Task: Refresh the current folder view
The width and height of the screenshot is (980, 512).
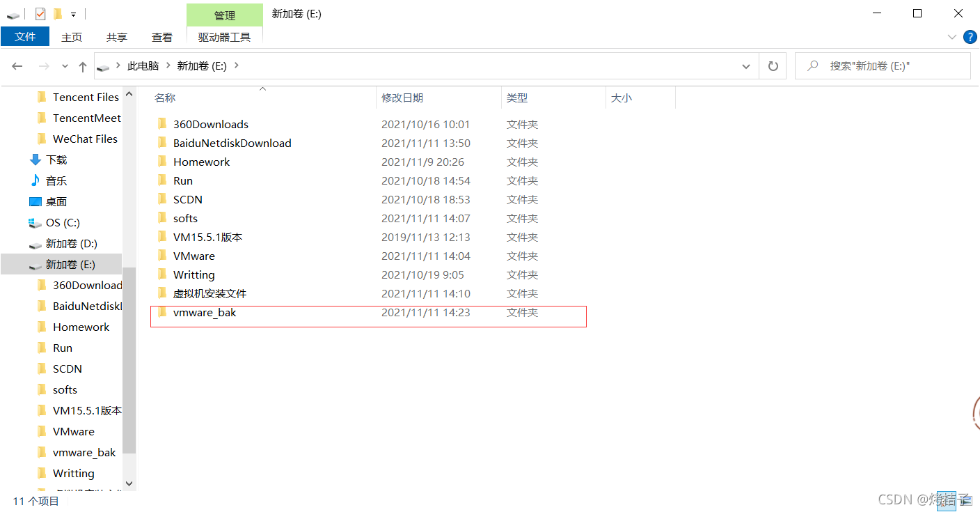Action: (x=773, y=66)
